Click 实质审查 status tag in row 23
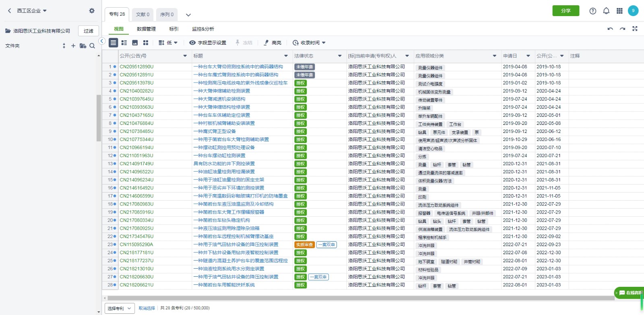 pyautogui.click(x=304, y=245)
